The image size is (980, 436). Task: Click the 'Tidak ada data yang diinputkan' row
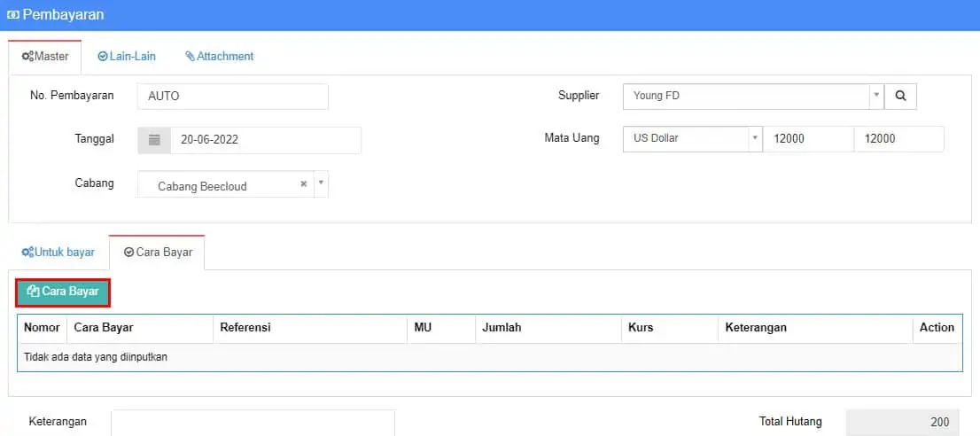tap(489, 357)
